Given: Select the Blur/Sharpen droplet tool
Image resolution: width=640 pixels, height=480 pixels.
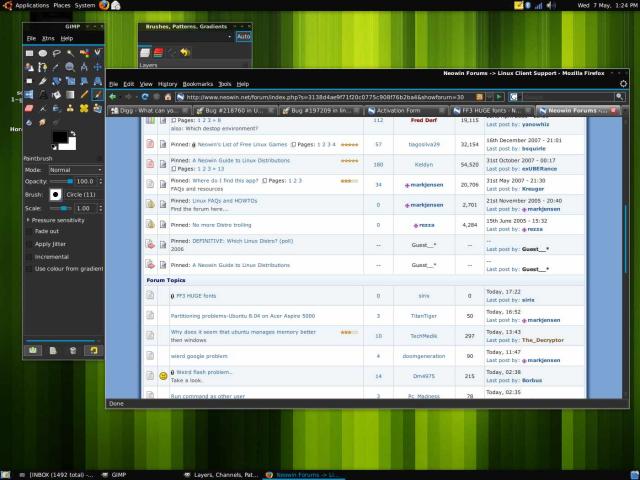Looking at the screenshot, I should (29, 122).
